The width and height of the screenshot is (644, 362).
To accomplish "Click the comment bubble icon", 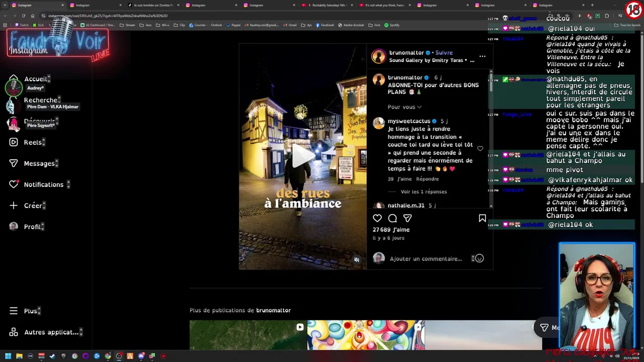I will point(392,218).
